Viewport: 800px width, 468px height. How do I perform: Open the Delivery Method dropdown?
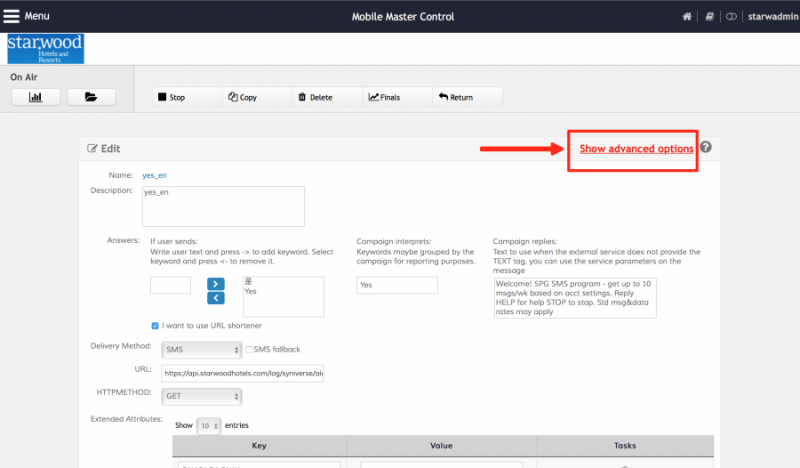coord(201,349)
